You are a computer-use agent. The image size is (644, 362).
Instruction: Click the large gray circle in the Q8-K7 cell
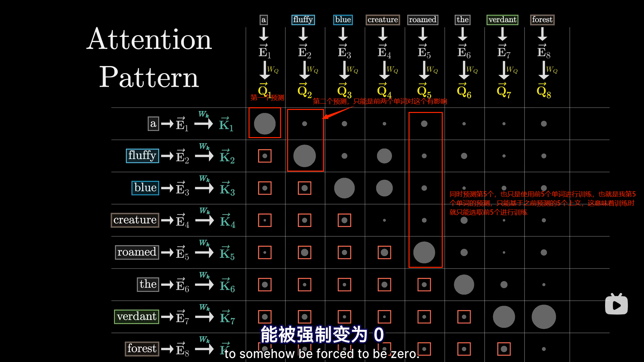click(x=544, y=317)
